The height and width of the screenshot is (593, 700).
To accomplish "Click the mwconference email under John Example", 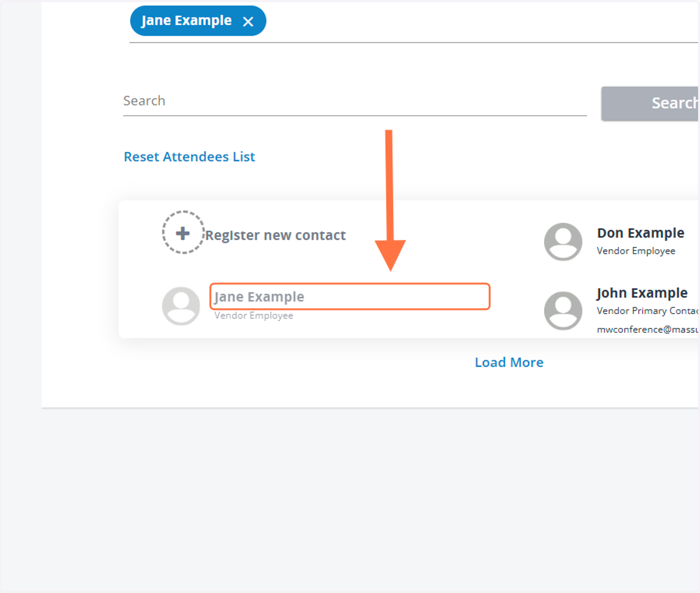I will 647,329.
